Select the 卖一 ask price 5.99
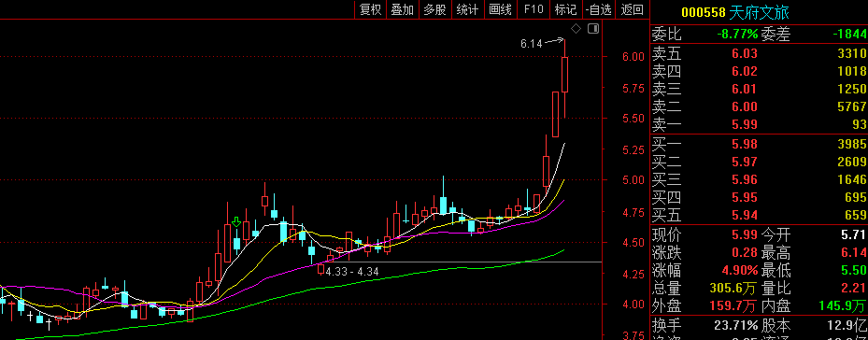 tap(745, 124)
